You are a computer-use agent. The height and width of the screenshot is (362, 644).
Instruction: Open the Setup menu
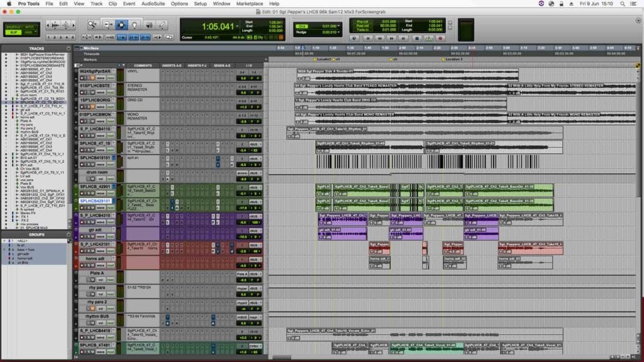pyautogui.click(x=201, y=4)
